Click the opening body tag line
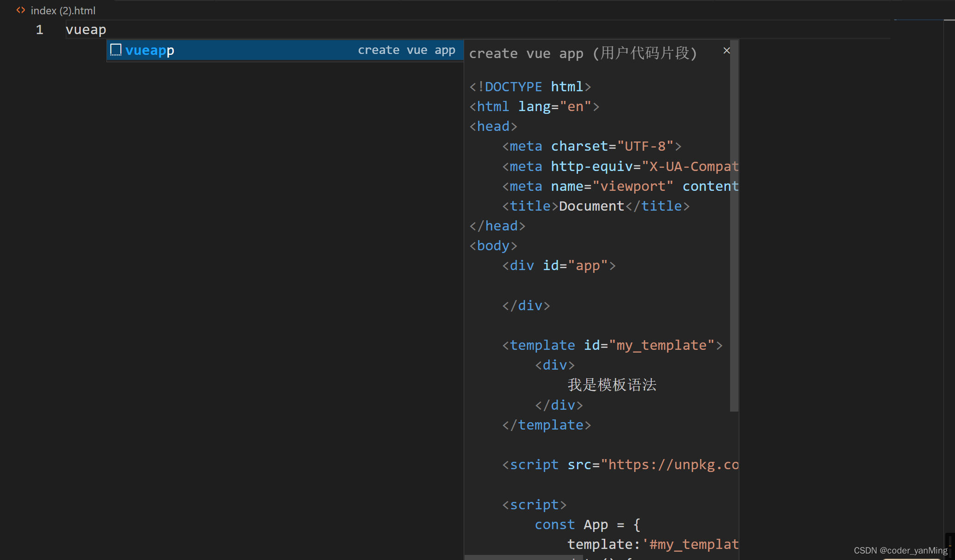 click(493, 246)
